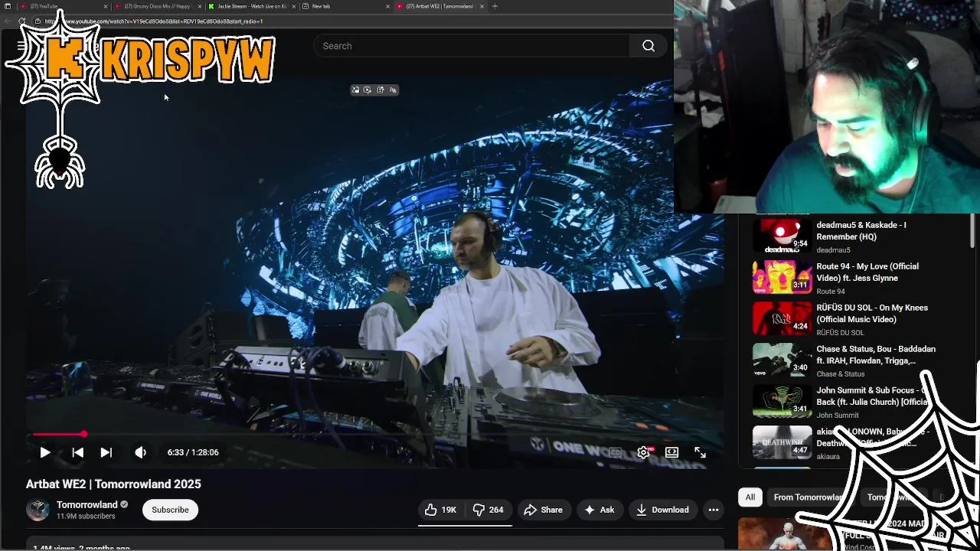Open the akiaura DEATHWISH thumbnail
980x551 pixels.
782,442
